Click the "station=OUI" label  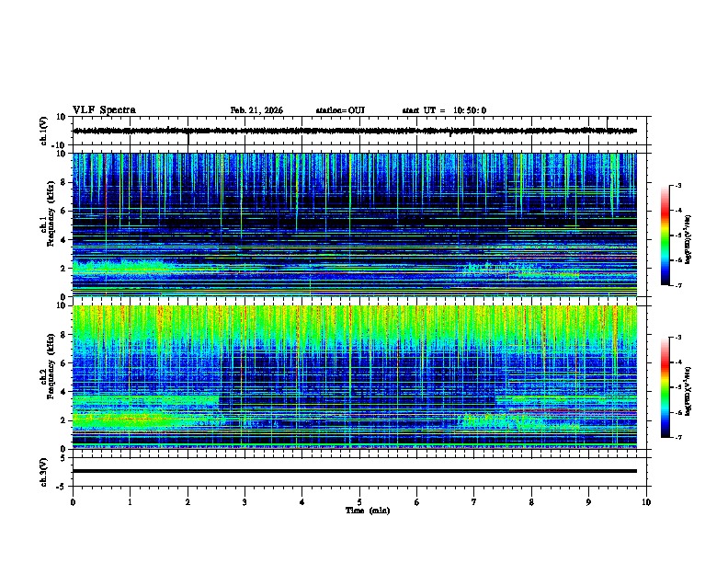[x=340, y=110]
